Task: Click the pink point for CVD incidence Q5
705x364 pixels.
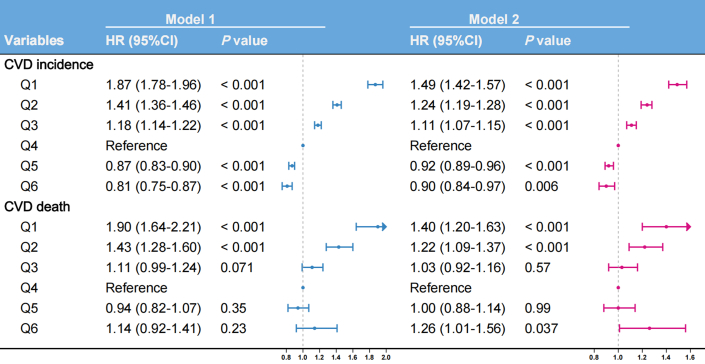Action: 609,166
